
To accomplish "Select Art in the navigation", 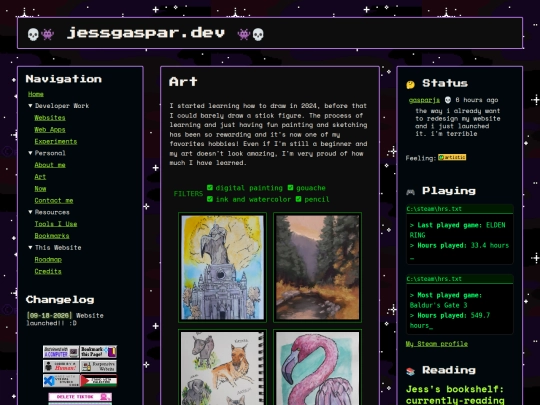I will tap(40, 177).
